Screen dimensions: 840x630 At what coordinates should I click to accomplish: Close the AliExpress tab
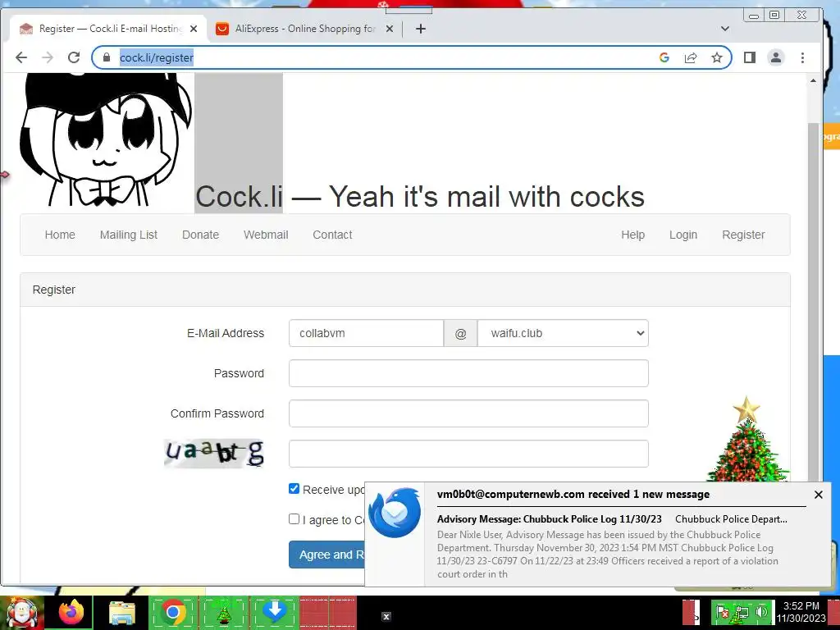coord(390,29)
